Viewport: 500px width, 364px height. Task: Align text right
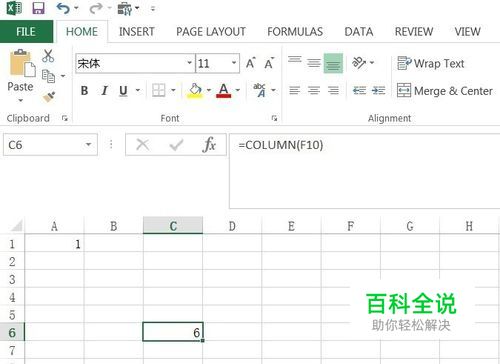[x=333, y=90]
